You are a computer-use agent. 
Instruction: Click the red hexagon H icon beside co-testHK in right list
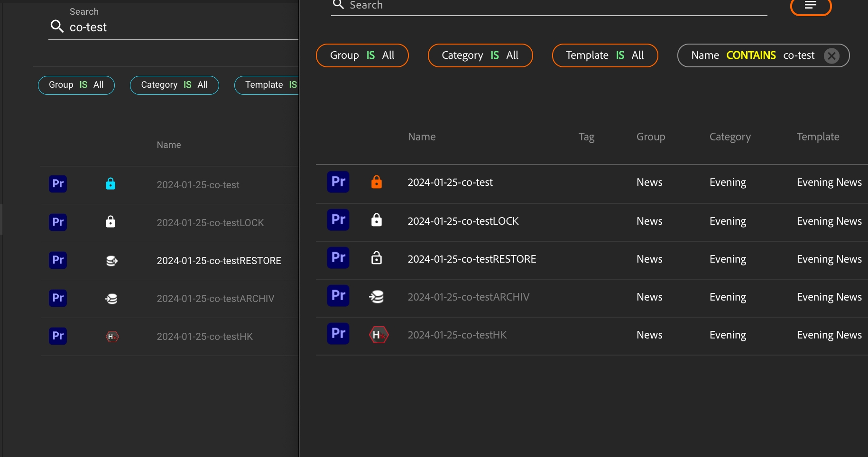coord(379,335)
